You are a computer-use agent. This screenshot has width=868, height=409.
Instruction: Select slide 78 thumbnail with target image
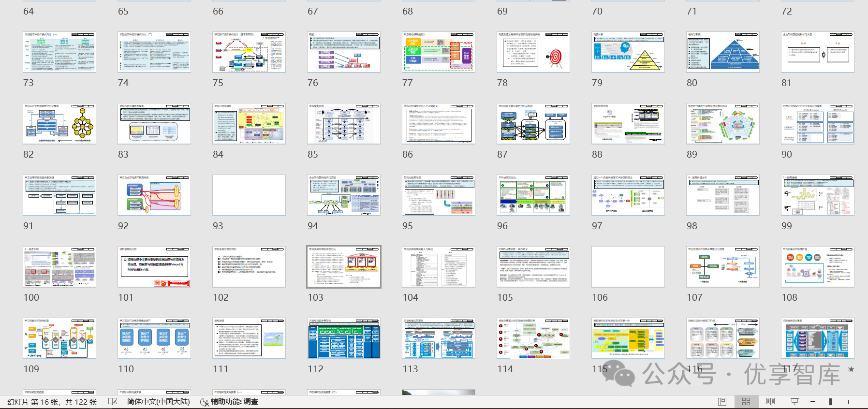pyautogui.click(x=533, y=52)
